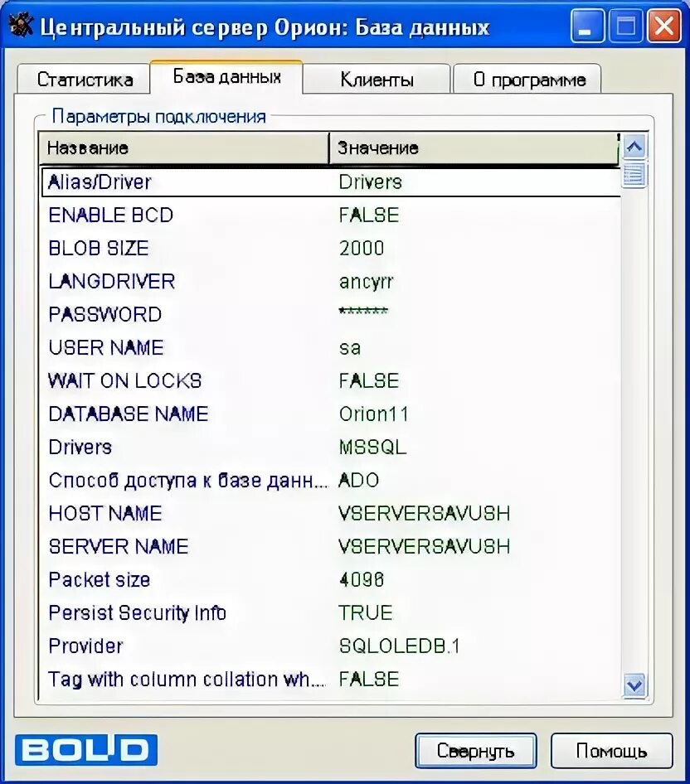Click the Помощь button
Image resolution: width=690 pixels, height=784 pixels.
(x=611, y=751)
